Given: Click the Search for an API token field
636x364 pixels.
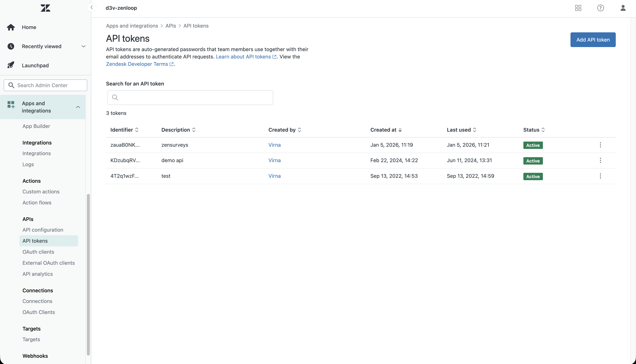Looking at the screenshot, I should (x=190, y=97).
